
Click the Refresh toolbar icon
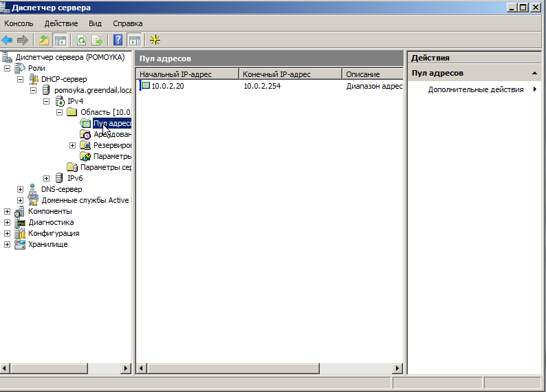coord(81,40)
